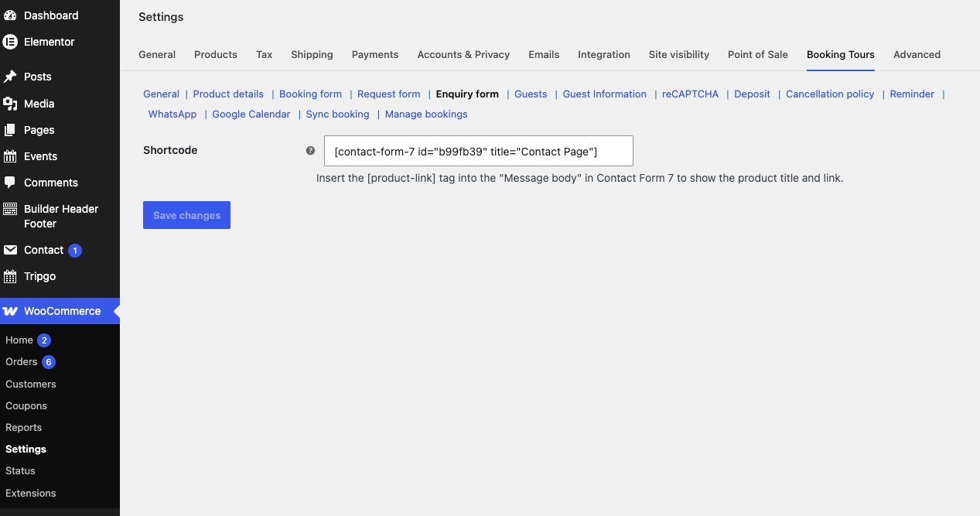Open WooCommerce Customers submenu item

pos(31,384)
